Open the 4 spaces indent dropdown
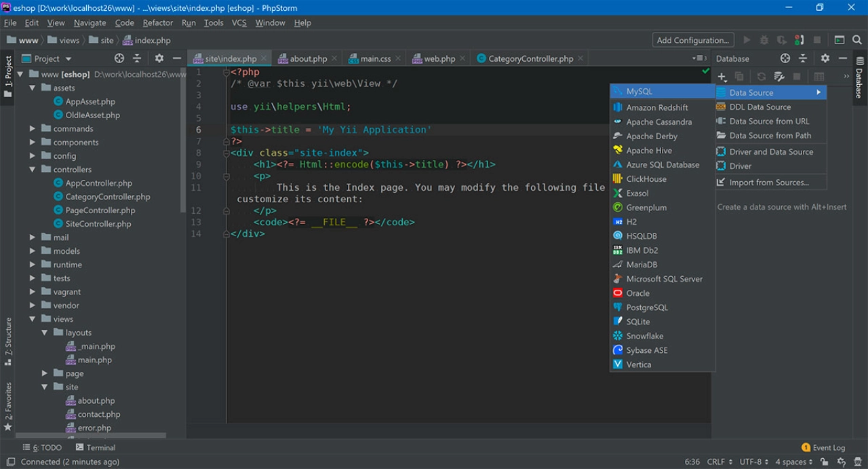The height and width of the screenshot is (469, 868). point(794,462)
